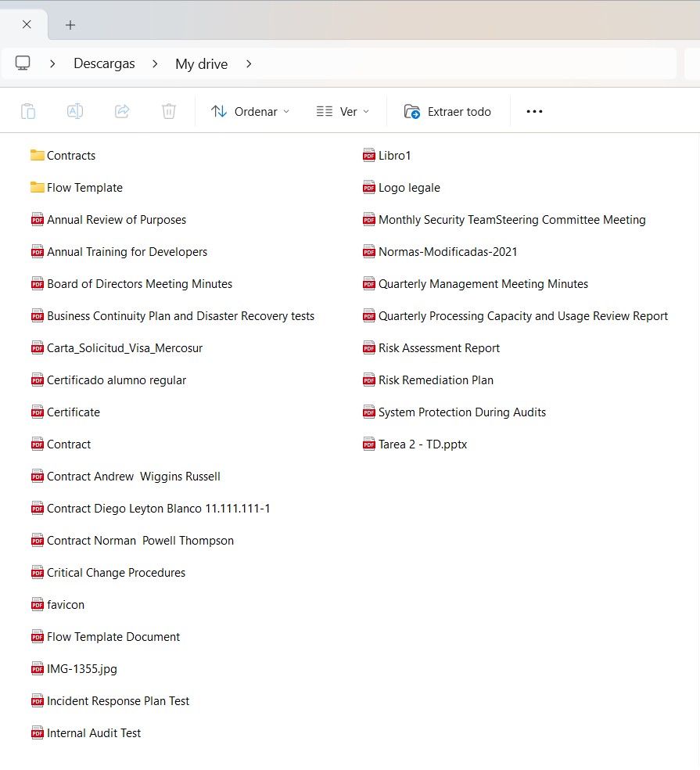Select the Certificate file icon

[38, 412]
